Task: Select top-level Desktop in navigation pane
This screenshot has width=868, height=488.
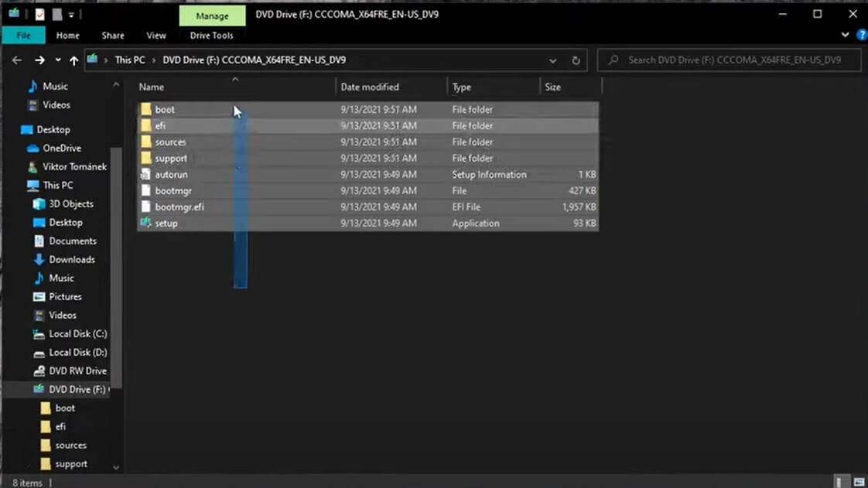Action: click(53, 129)
